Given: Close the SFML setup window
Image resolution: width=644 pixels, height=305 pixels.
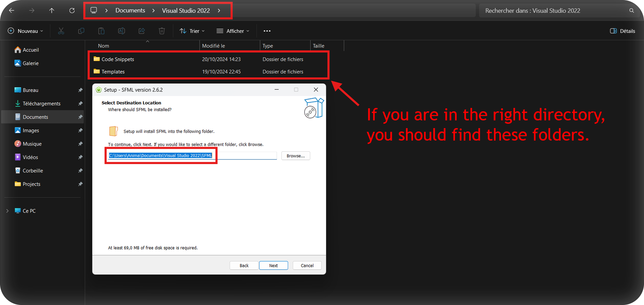Looking at the screenshot, I should point(316,89).
